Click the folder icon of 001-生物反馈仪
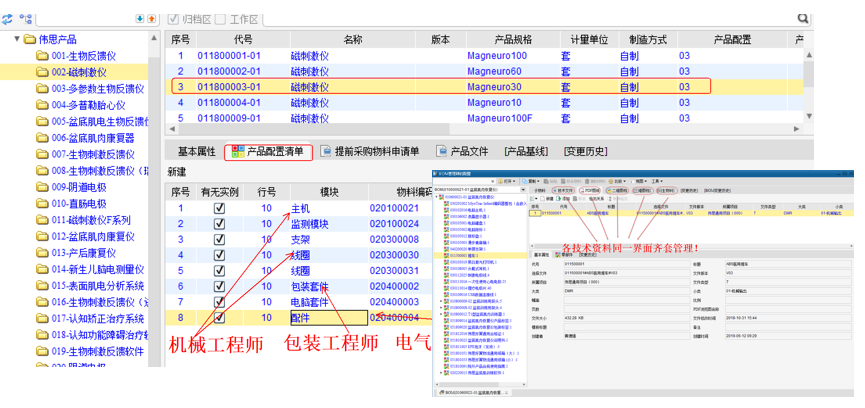Screen dimensions: 865x408 [42, 56]
